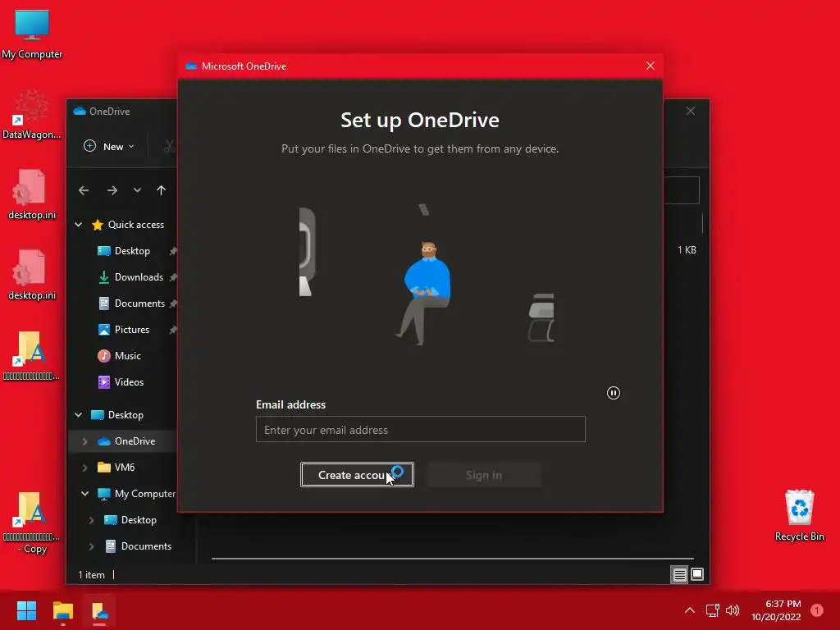The width and height of the screenshot is (840, 630).
Task: Pause the OneDrive setup animation
Action: point(614,393)
